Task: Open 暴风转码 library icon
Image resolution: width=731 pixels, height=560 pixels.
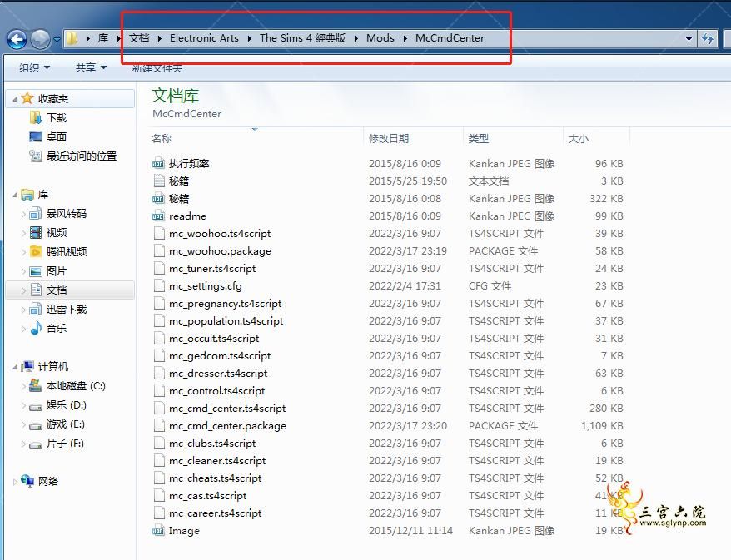Action: click(36, 213)
